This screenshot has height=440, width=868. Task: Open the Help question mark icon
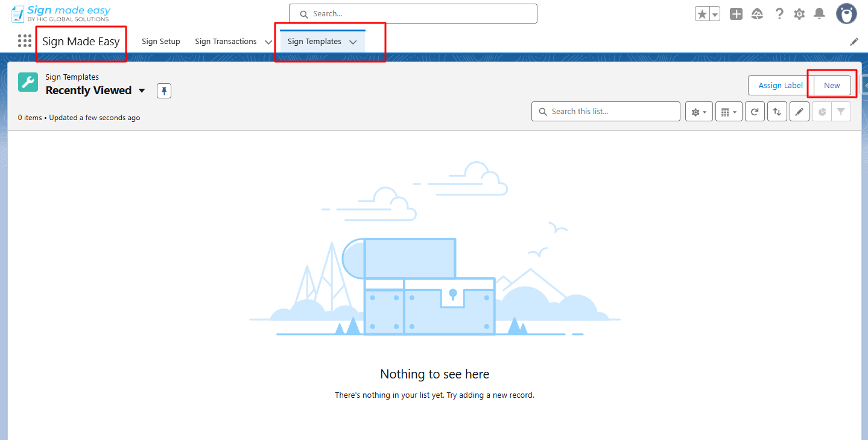(x=779, y=14)
